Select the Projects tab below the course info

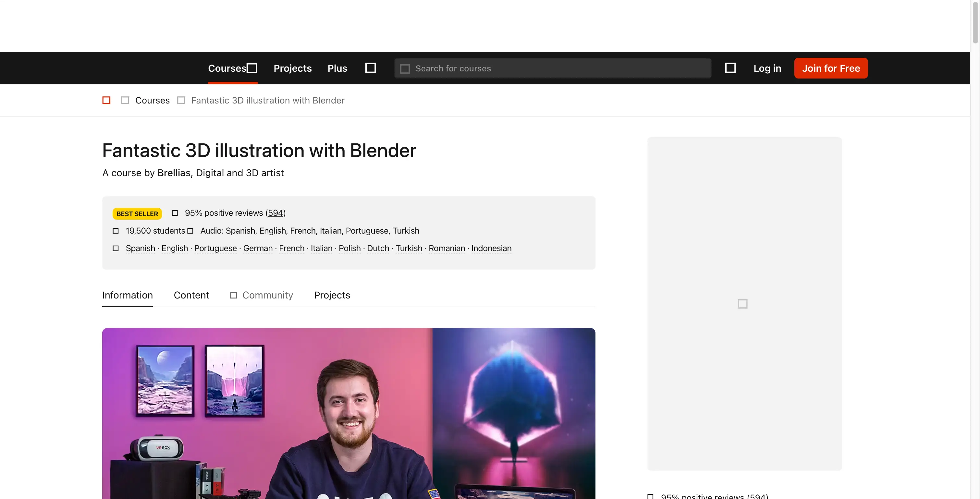(x=331, y=295)
